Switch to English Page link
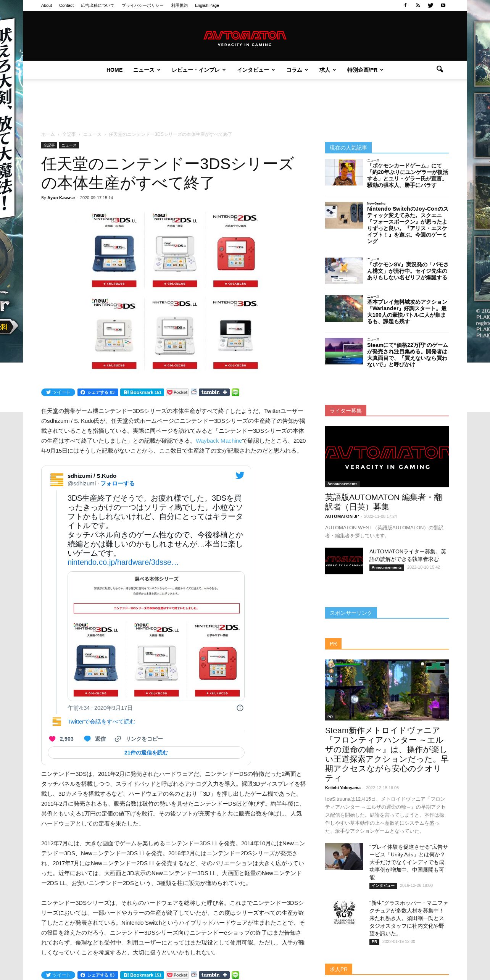The height and width of the screenshot is (980, 490). (207, 5)
